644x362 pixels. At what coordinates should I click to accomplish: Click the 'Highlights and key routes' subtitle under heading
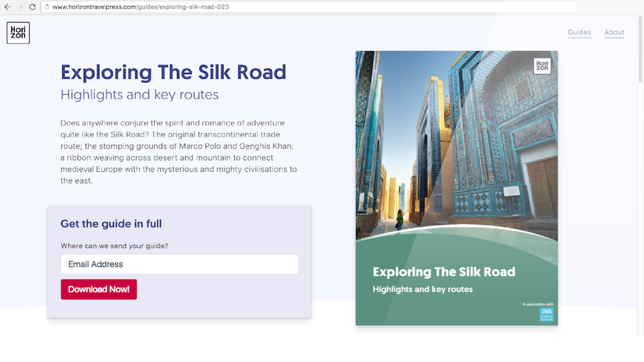coord(140,95)
